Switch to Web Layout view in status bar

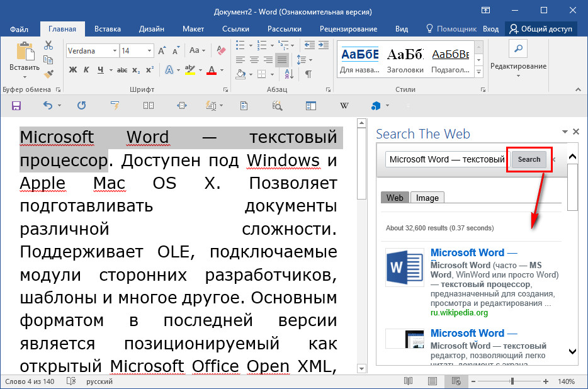click(456, 381)
